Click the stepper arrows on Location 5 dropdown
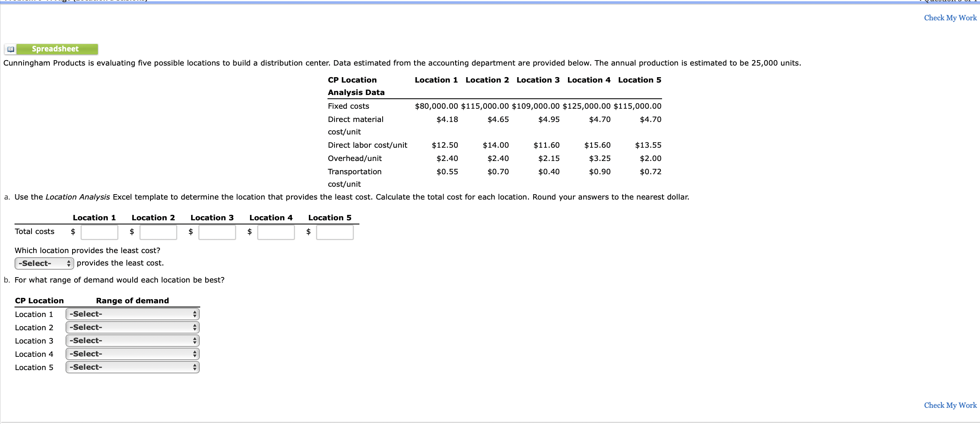The image size is (980, 424). click(195, 367)
